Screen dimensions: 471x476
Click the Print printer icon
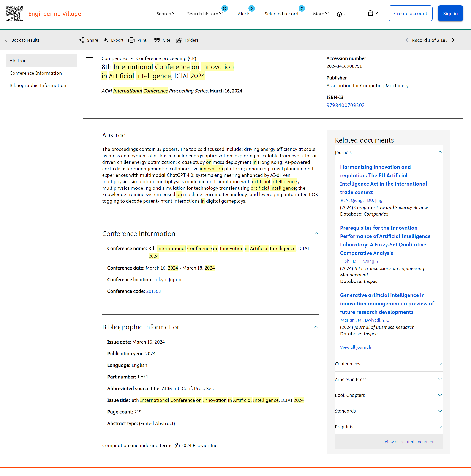131,40
